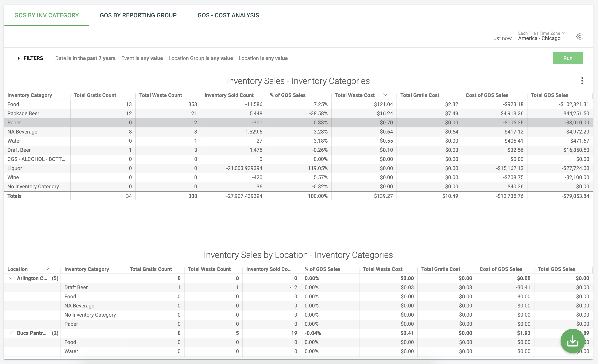Click the Wine category row
Viewport: 598px width, 364px height.
pos(298,177)
